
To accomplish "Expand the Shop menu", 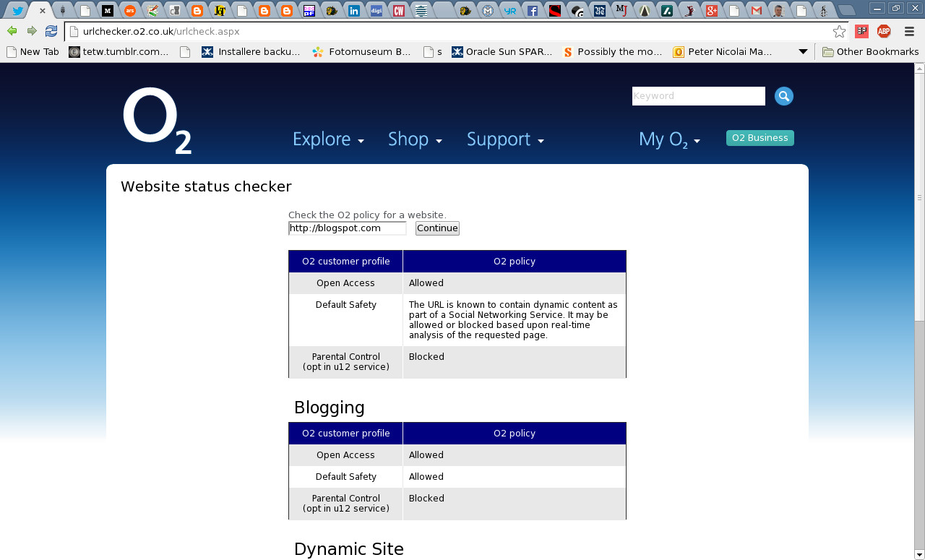I will pos(415,139).
